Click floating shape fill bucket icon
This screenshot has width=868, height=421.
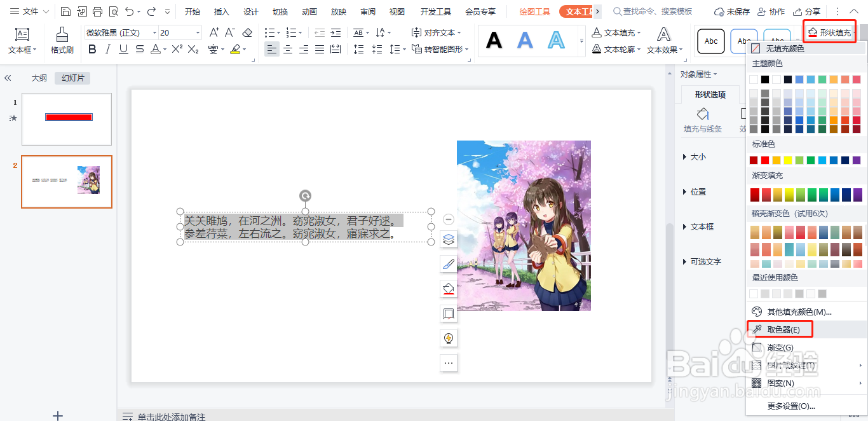tap(449, 289)
